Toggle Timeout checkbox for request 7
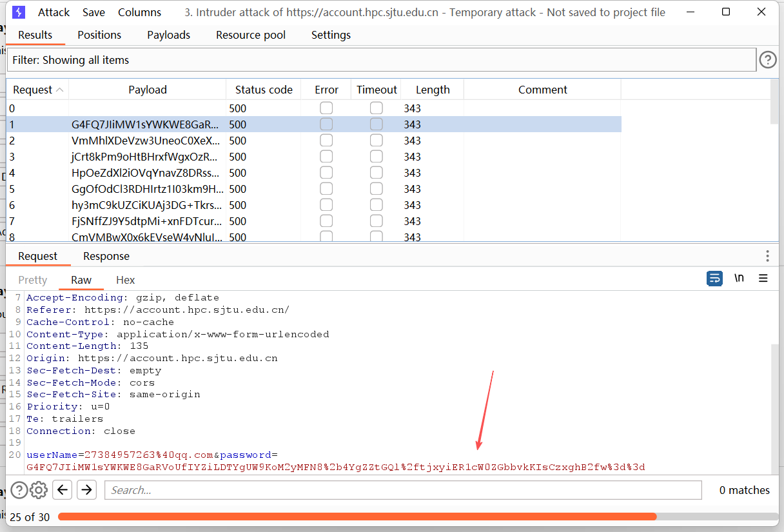Image resolution: width=784 pixels, height=532 pixels. (377, 221)
